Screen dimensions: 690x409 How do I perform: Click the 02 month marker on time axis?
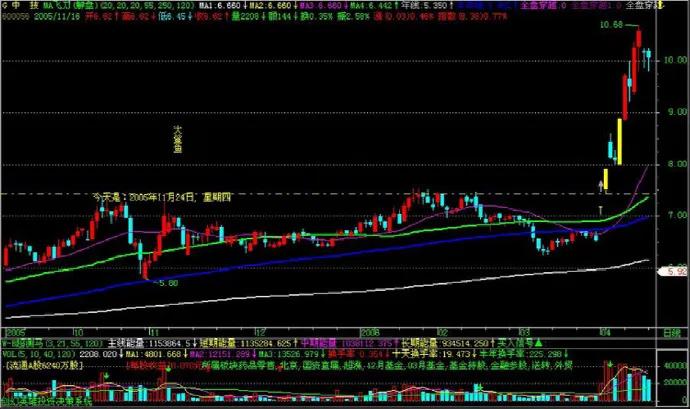(442, 332)
